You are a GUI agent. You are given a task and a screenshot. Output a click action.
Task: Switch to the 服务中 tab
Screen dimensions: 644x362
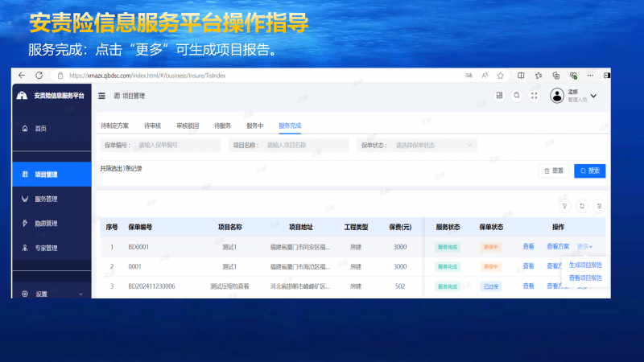(x=254, y=125)
